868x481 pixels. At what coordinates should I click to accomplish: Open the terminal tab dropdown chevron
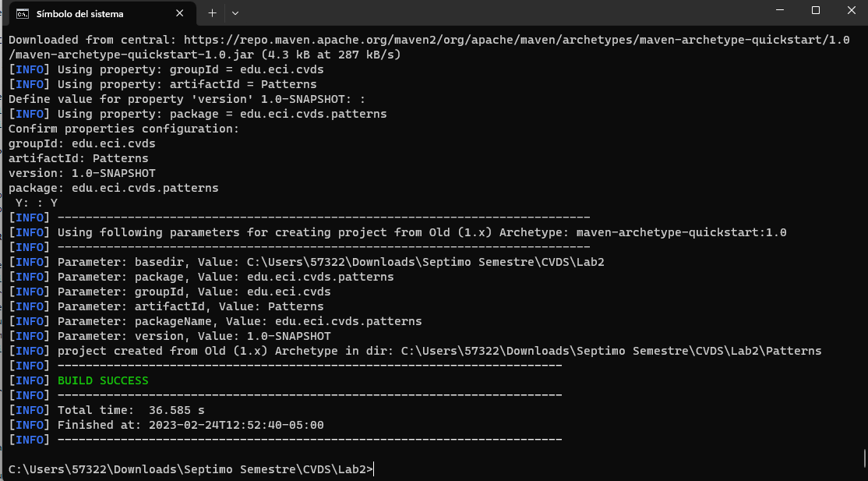point(235,13)
